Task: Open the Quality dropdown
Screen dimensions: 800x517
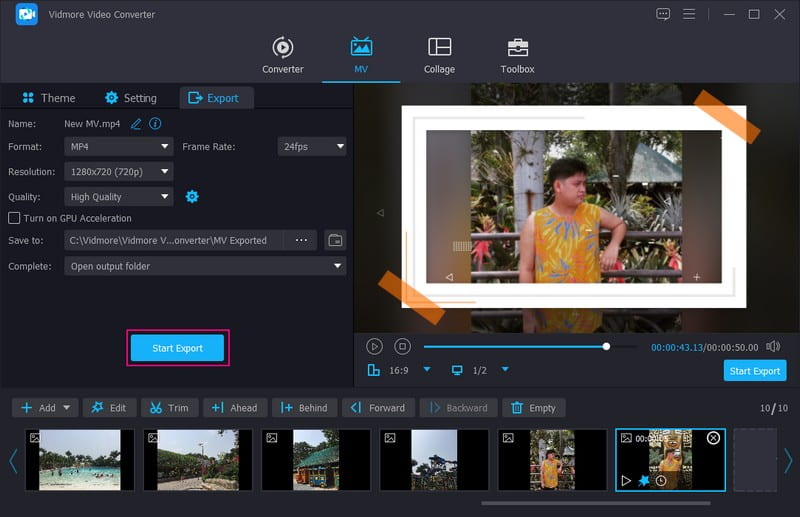Action: 119,197
